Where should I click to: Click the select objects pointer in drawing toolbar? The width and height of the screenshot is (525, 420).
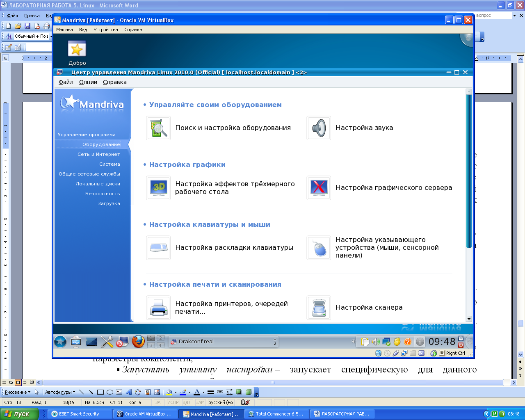pyautogui.click(x=37, y=392)
